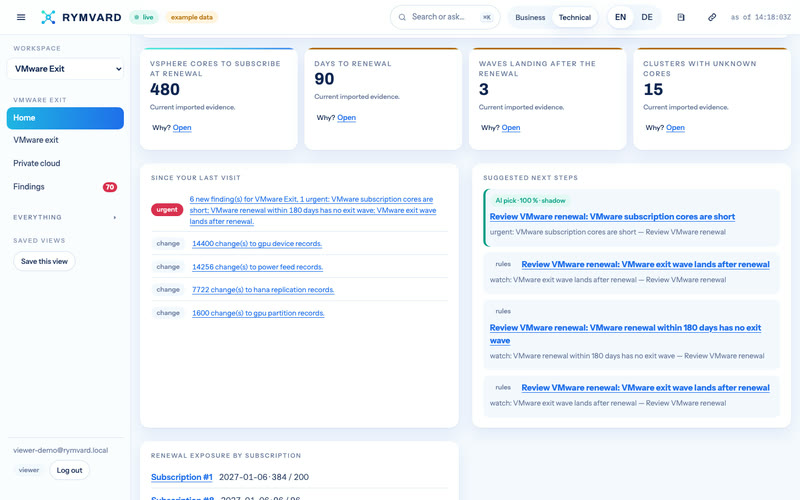Click the Log out button
800x500 pixels.
point(69,470)
